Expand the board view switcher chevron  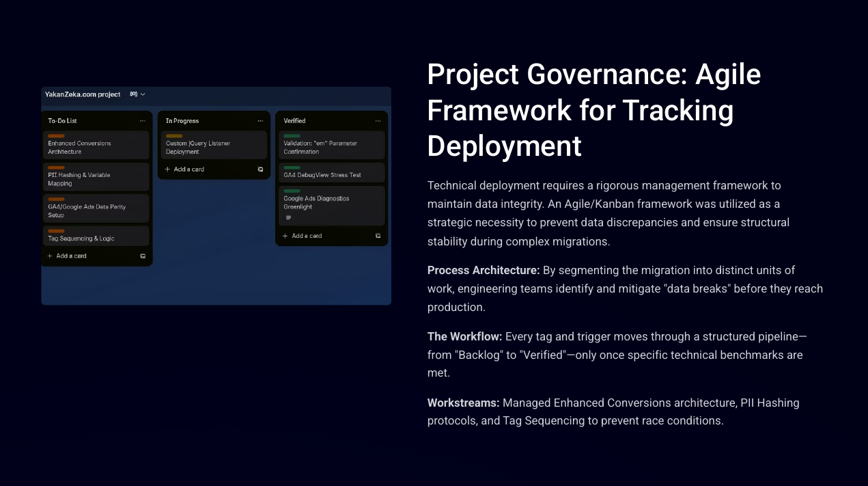(143, 94)
